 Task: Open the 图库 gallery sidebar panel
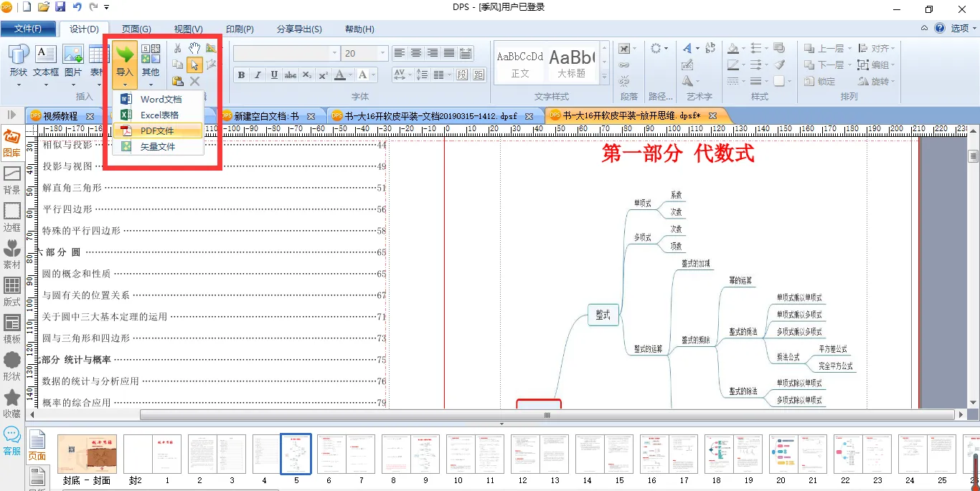(x=11, y=143)
